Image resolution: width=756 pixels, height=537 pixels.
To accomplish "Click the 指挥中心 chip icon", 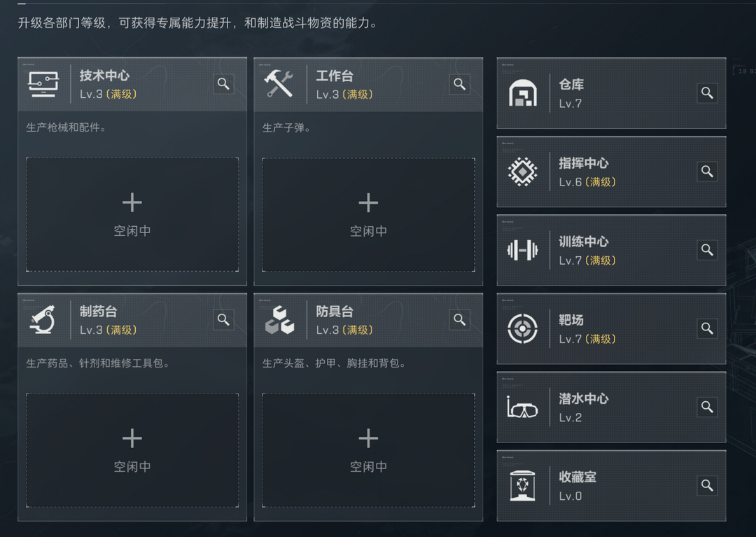I will tap(523, 172).
